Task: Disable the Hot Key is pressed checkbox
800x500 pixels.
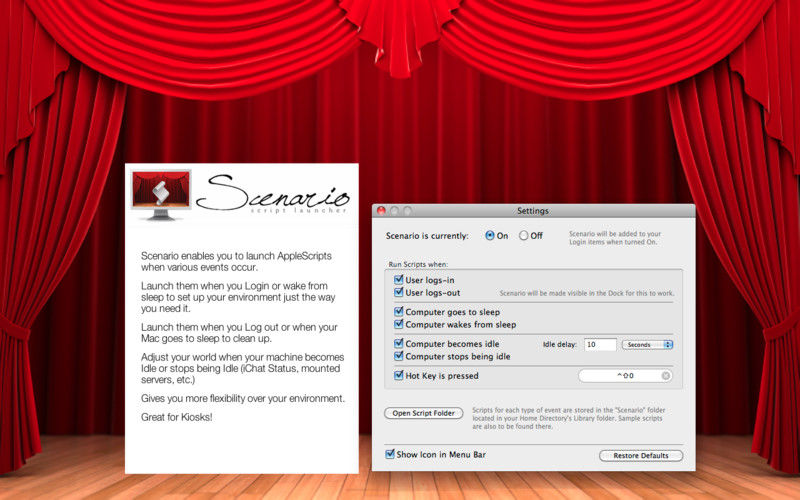Action: tap(399, 376)
